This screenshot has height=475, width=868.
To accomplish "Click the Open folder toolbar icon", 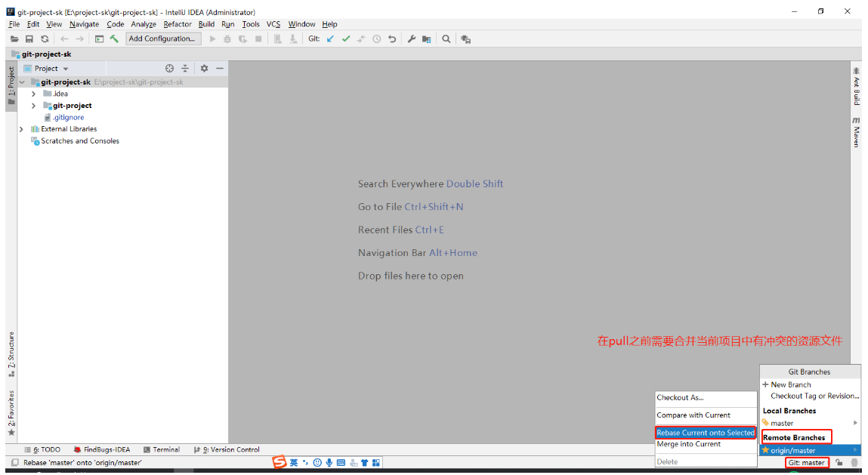I will click(x=14, y=39).
